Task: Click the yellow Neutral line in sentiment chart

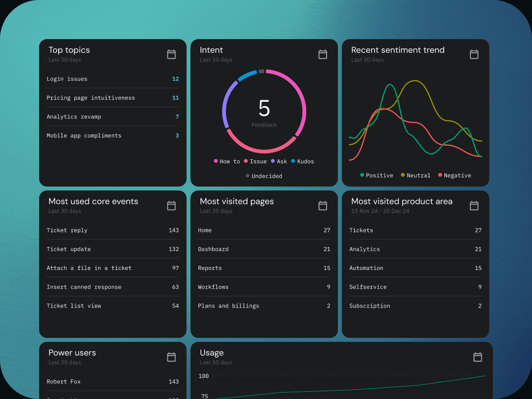Action: click(x=415, y=81)
